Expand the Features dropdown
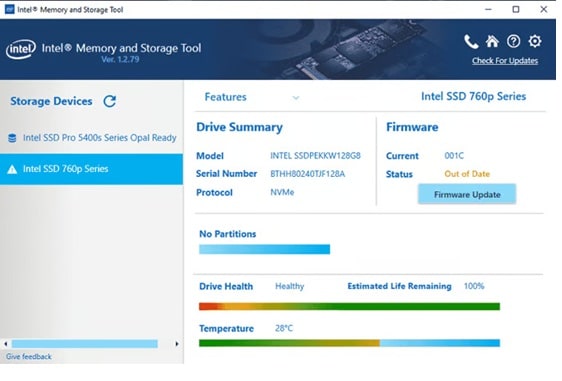This screenshot has height=381, width=562. pyautogui.click(x=252, y=97)
